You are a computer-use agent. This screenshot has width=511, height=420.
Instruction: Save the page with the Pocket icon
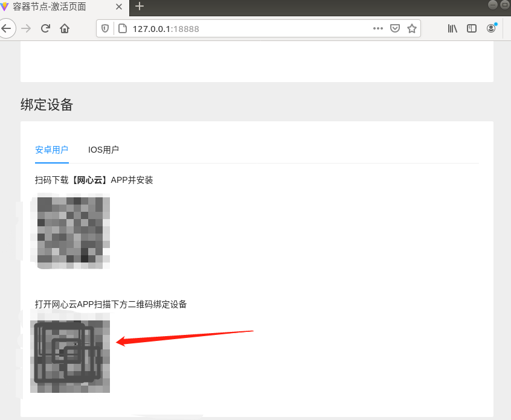(394, 28)
